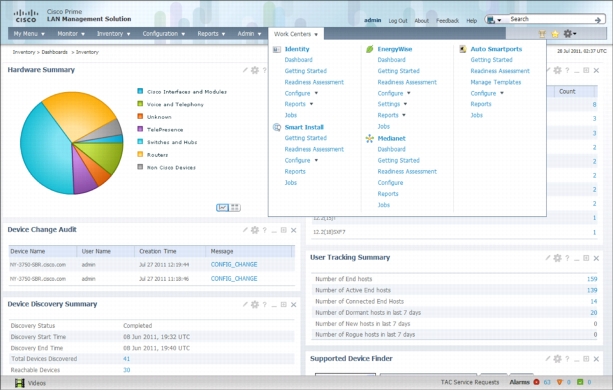Click the TelePresence purple legend swatch
Image resolution: width=614 pixels, height=391 pixels.
(140, 129)
